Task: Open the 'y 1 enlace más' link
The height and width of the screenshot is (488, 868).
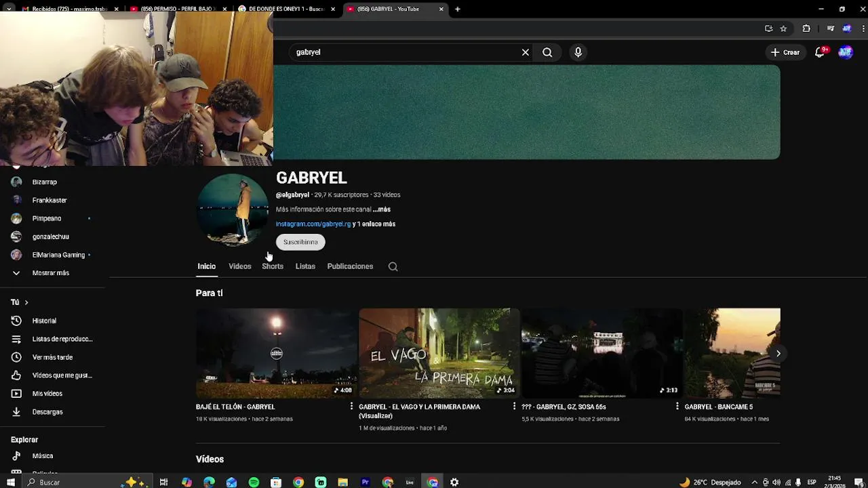Action: 374,224
